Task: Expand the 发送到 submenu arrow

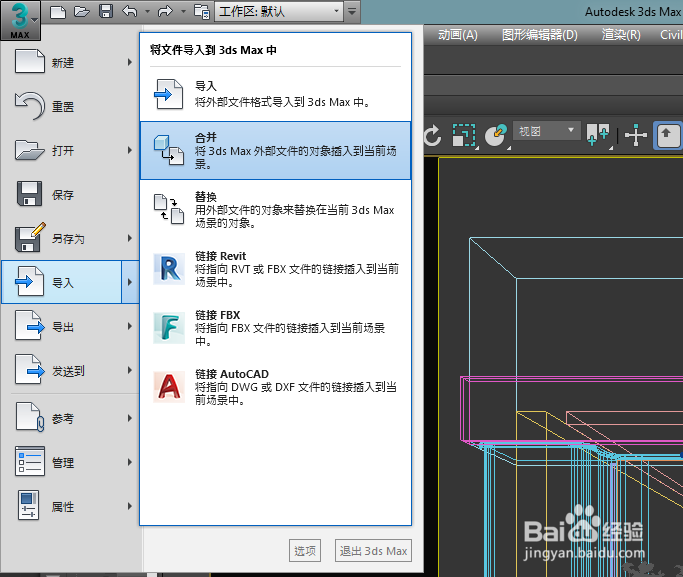Action: [130, 370]
